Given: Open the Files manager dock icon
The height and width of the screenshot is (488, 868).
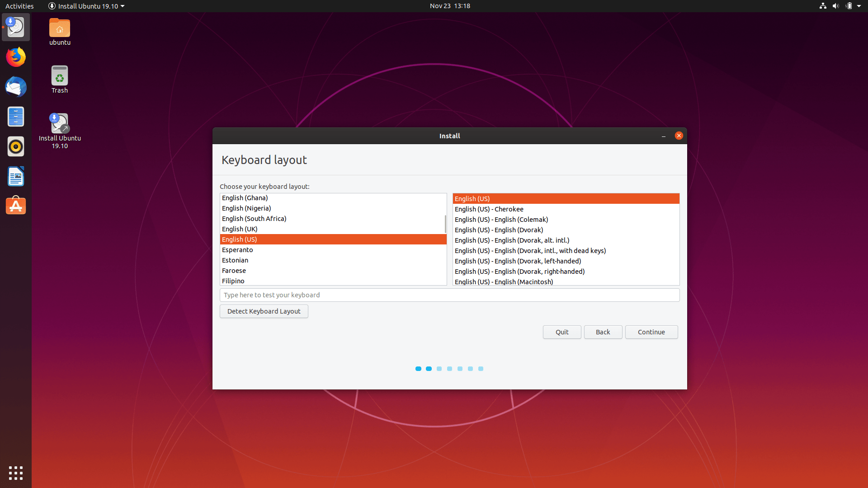Looking at the screenshot, I should click(16, 117).
